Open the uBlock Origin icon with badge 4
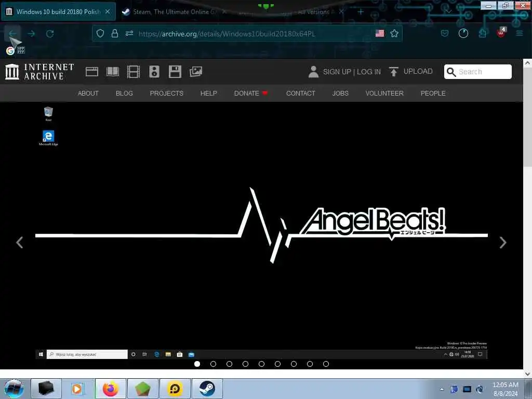 (x=501, y=32)
